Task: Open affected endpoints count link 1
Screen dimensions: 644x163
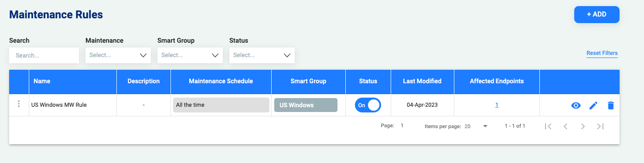Action: click(497, 105)
